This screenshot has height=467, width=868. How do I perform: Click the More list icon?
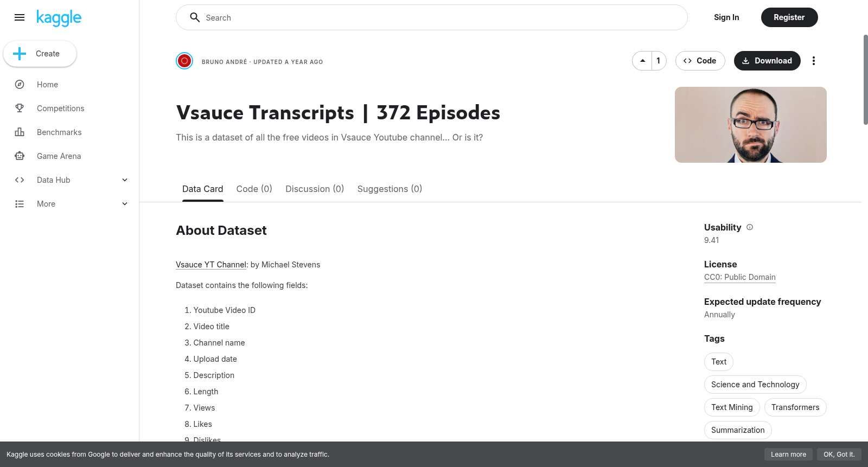[x=20, y=204]
